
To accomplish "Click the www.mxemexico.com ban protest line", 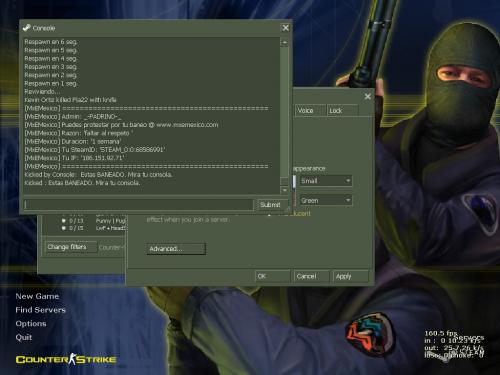I will 121,125.
